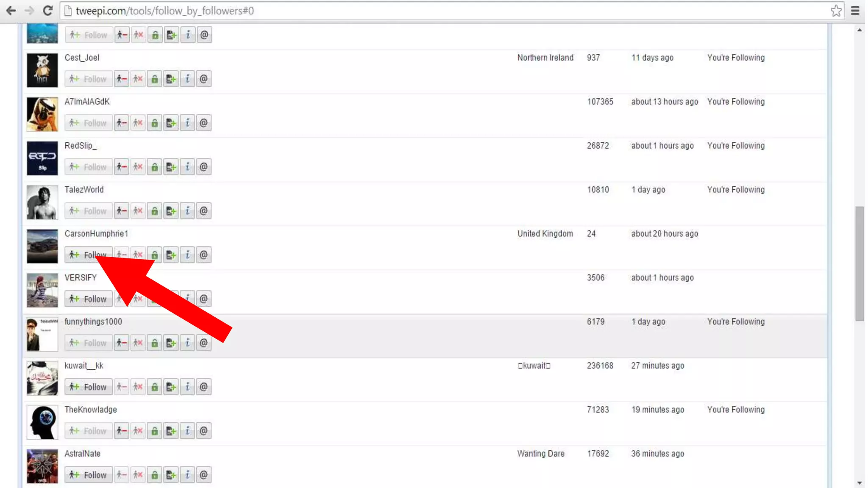Screen dimensions: 868x488
Task: Unfollow TheKnowladge with the minus icon
Action: pyautogui.click(x=121, y=431)
